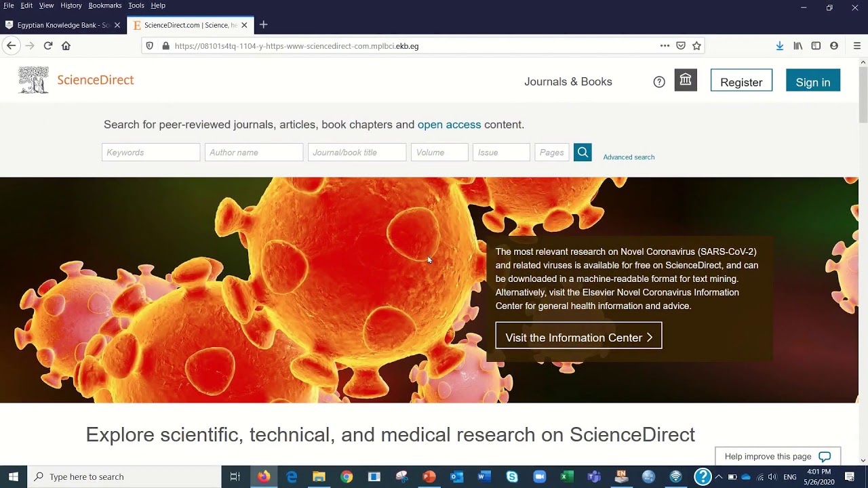Image resolution: width=868 pixels, height=488 pixels.
Task: Close the ScienceDirect.com tab
Action: (244, 25)
